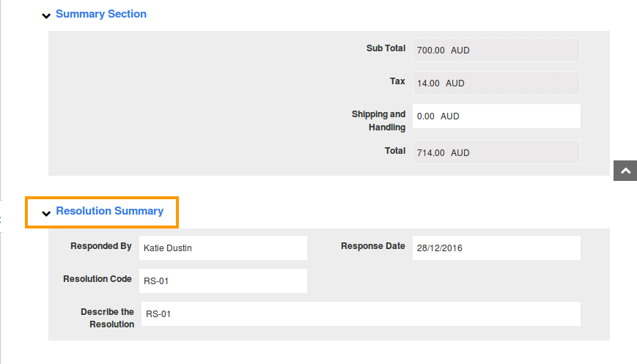Image resolution: width=637 pixels, height=364 pixels.
Task: Click the Responded By label
Action: click(x=101, y=246)
